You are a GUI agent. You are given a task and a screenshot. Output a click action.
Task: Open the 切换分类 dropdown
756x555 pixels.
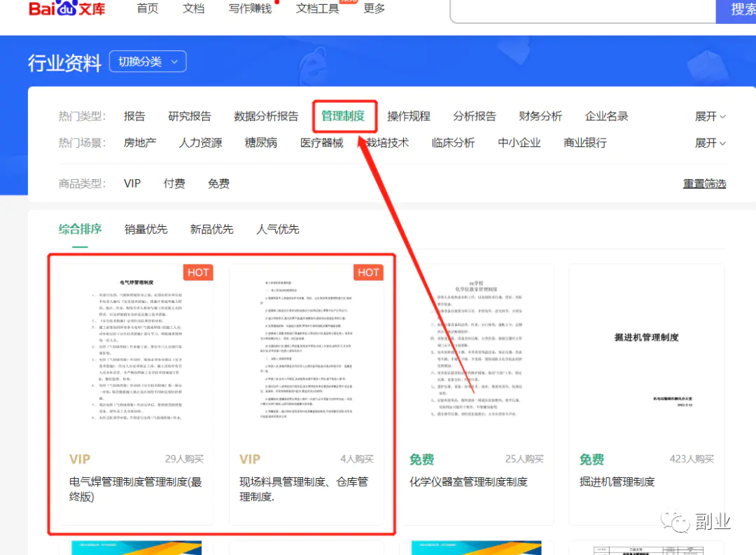[148, 62]
